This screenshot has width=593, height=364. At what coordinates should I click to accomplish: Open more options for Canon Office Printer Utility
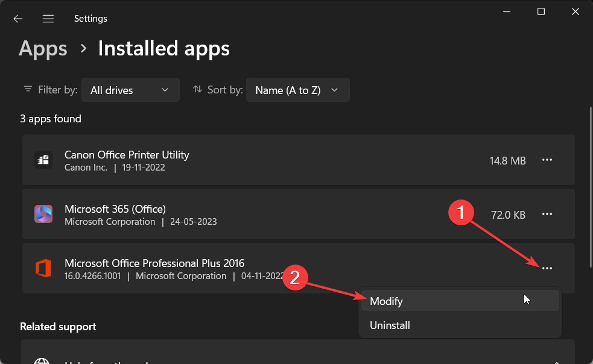pyautogui.click(x=547, y=160)
